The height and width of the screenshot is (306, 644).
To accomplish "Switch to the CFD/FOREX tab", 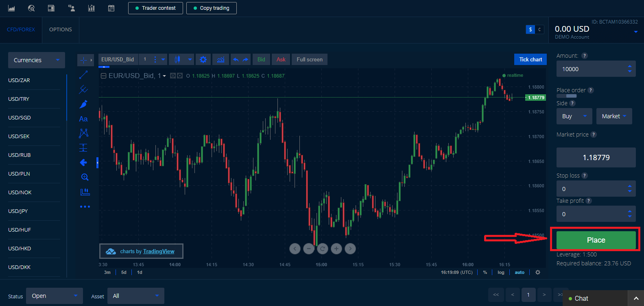I will 21,30.
